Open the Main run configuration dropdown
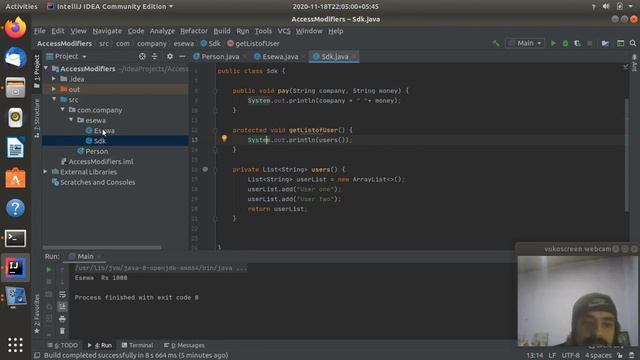The image size is (640, 360). tap(525, 43)
